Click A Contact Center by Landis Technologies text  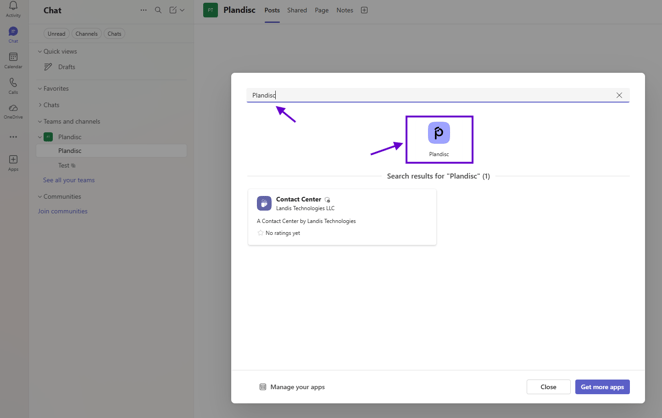coord(306,221)
